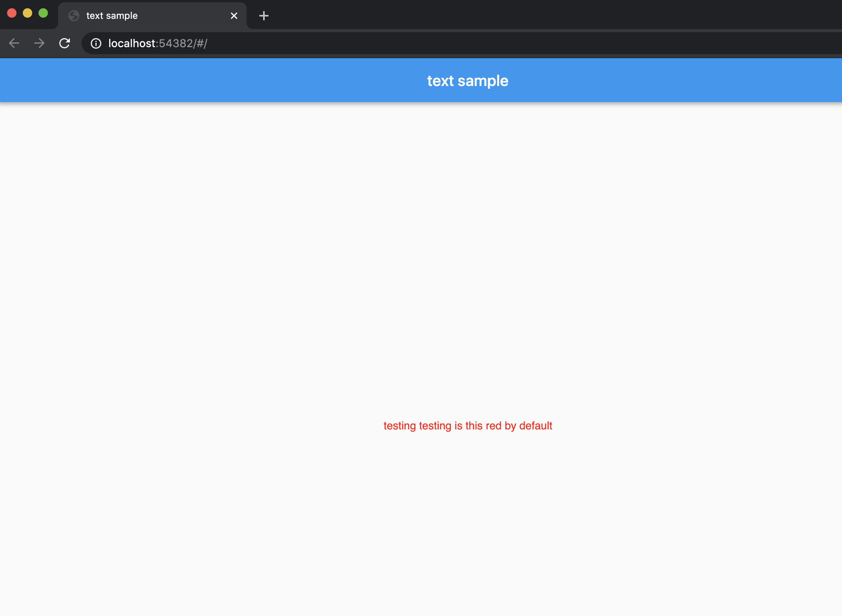Click inside the address bar
The image size is (842, 616).
pos(314,43)
